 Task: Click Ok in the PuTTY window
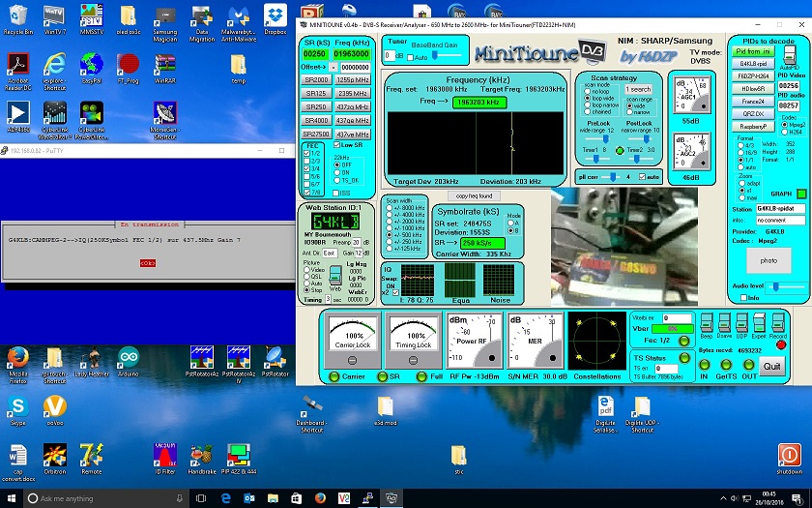pos(148,263)
